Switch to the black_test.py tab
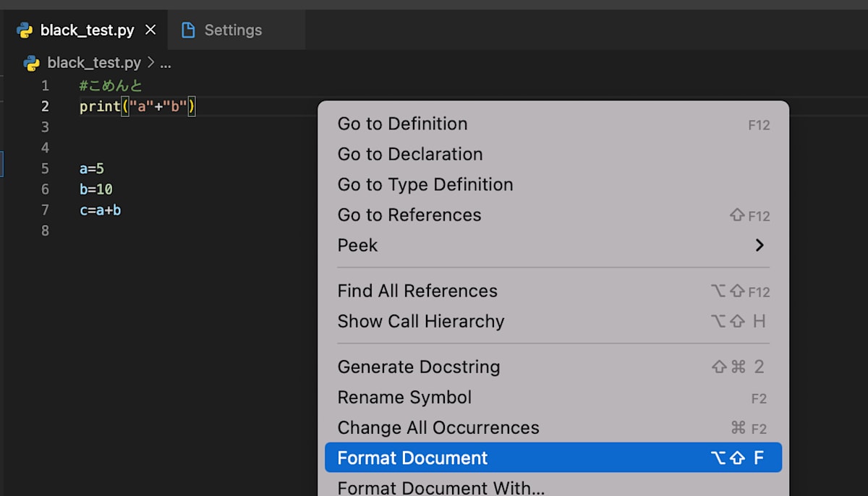 point(87,30)
